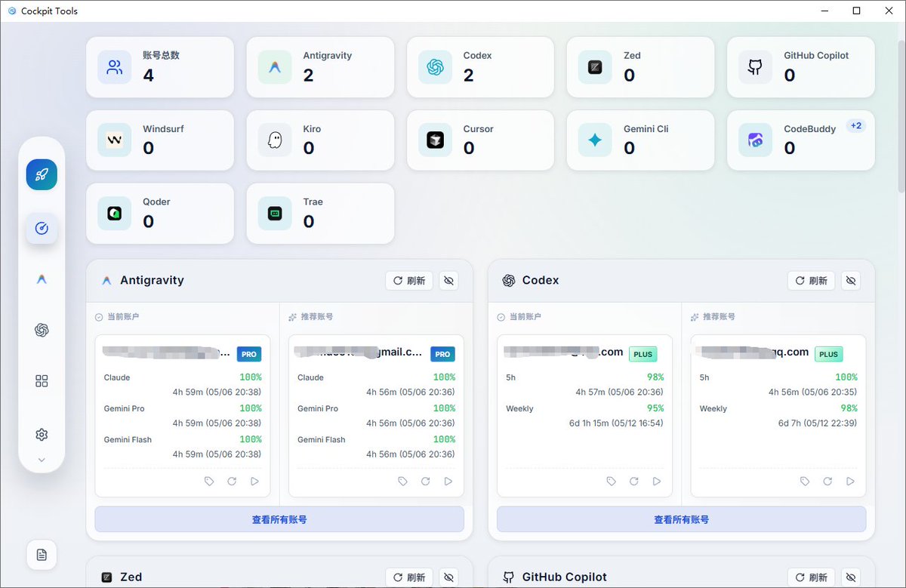The image size is (906, 588).
Task: Click the Windsurf card icon
Action: click(x=115, y=140)
